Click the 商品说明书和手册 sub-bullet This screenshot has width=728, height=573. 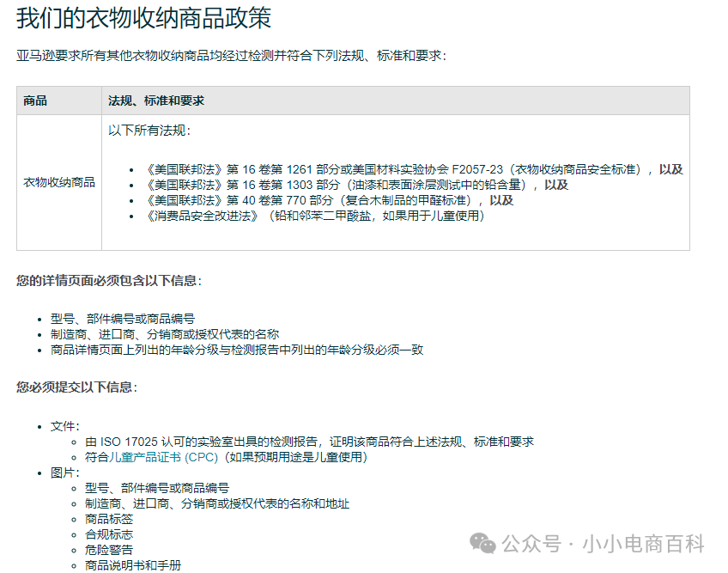click(133, 565)
